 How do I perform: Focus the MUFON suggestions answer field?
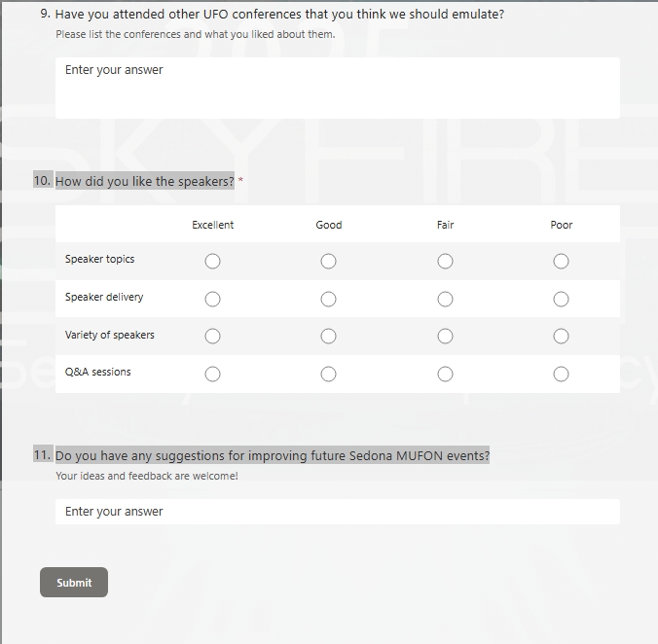click(337, 512)
